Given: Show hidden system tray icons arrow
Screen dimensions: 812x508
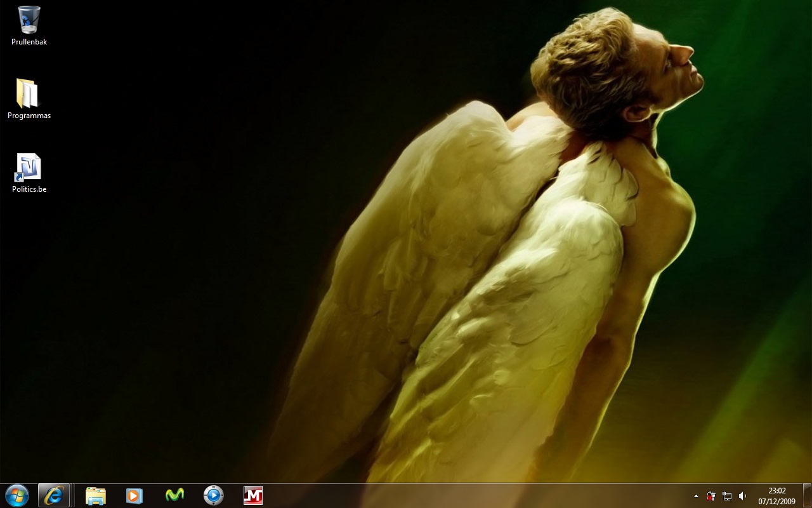Looking at the screenshot, I should 696,496.
